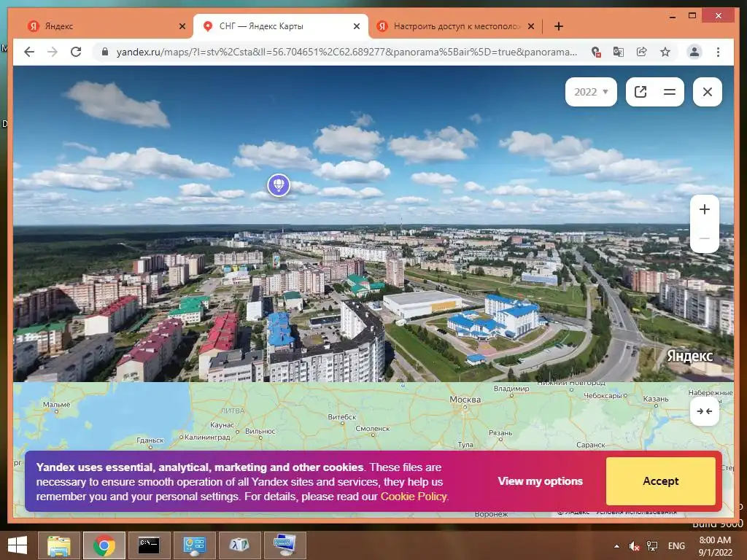747x560 pixels.
Task: Open the on-screen keyboard monitor taskbar icon
Action: point(285,545)
